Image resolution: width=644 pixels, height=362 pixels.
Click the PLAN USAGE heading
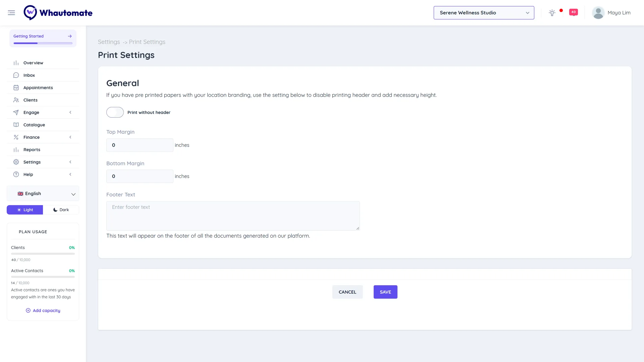tap(33, 232)
